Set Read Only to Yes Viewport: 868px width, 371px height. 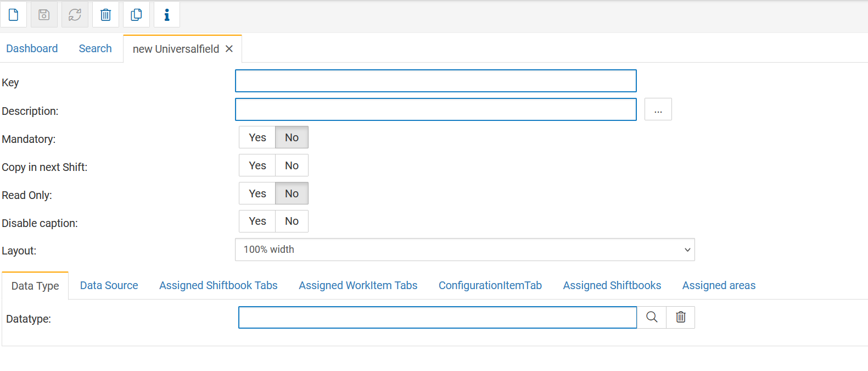pyautogui.click(x=257, y=193)
